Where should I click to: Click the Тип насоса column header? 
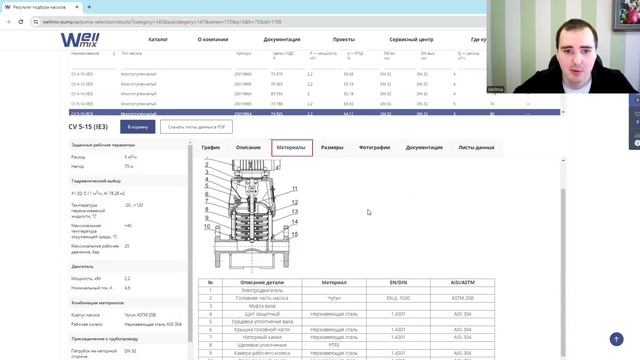[x=131, y=53]
